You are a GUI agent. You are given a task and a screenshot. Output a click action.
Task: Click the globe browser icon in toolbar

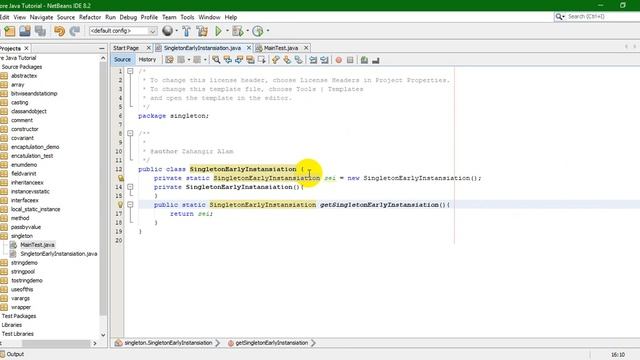167,31
